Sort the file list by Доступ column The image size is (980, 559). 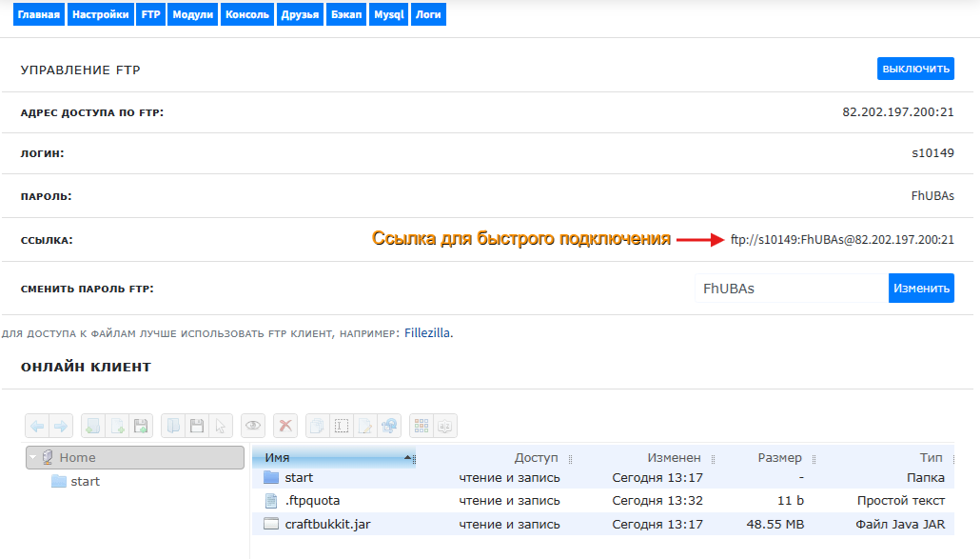pyautogui.click(x=536, y=458)
